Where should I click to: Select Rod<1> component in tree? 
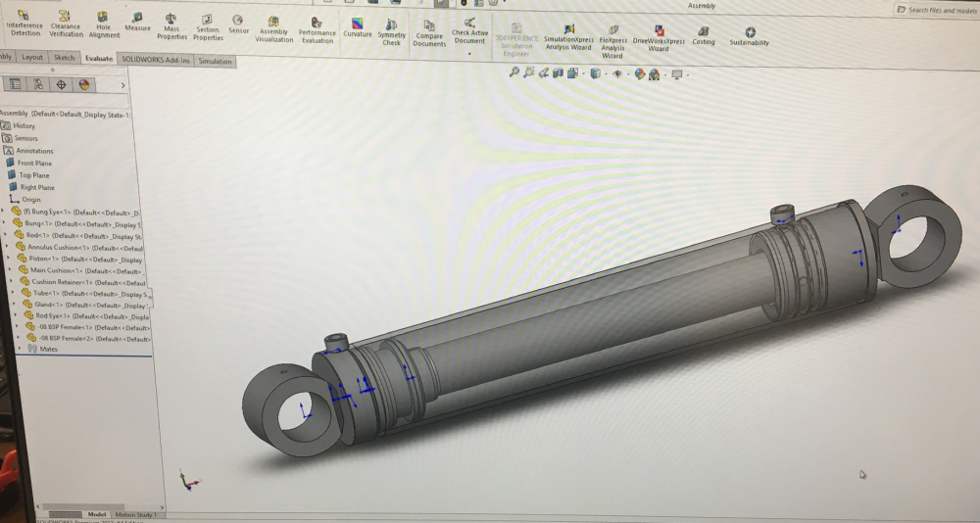78,236
